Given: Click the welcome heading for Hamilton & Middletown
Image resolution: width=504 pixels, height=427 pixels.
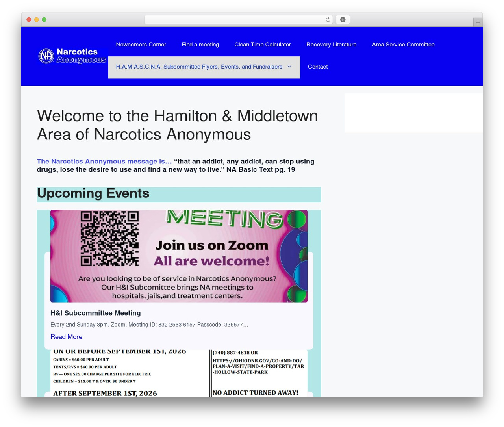Looking at the screenshot, I should (178, 125).
